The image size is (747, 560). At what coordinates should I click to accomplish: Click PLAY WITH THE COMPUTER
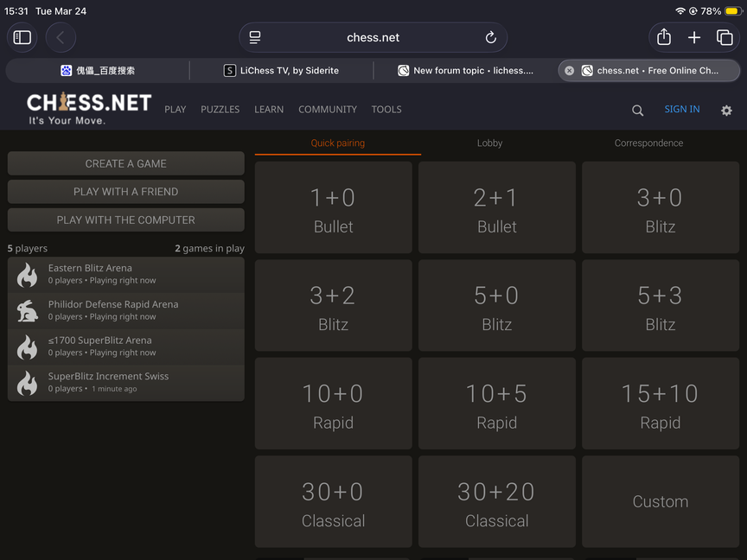click(126, 220)
